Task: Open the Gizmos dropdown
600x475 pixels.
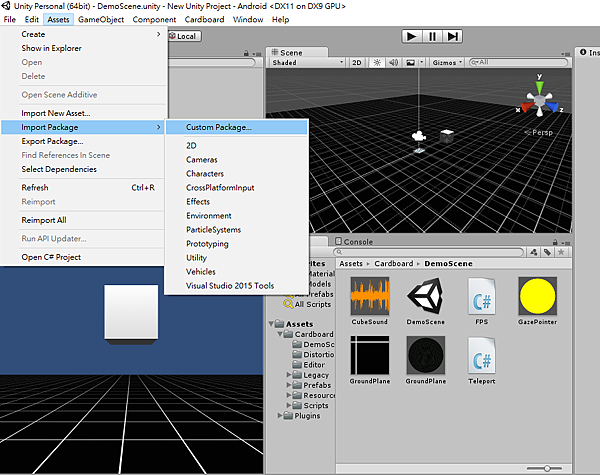Action: 447,62
